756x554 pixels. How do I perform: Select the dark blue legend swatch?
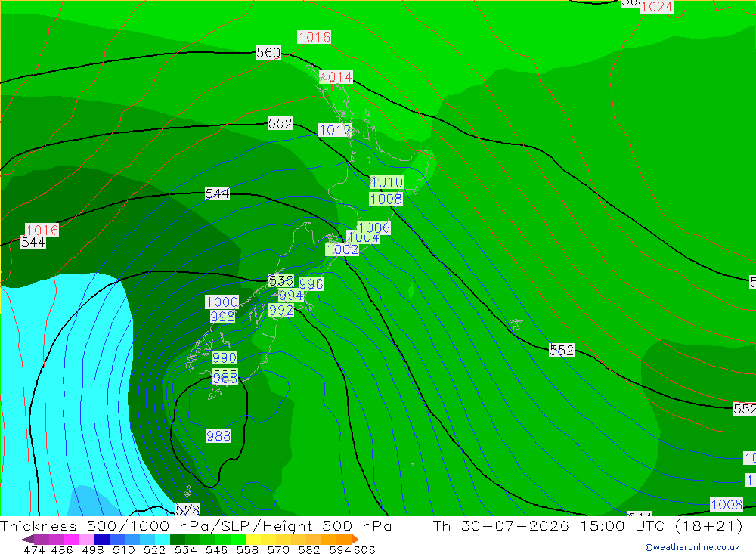(102, 539)
